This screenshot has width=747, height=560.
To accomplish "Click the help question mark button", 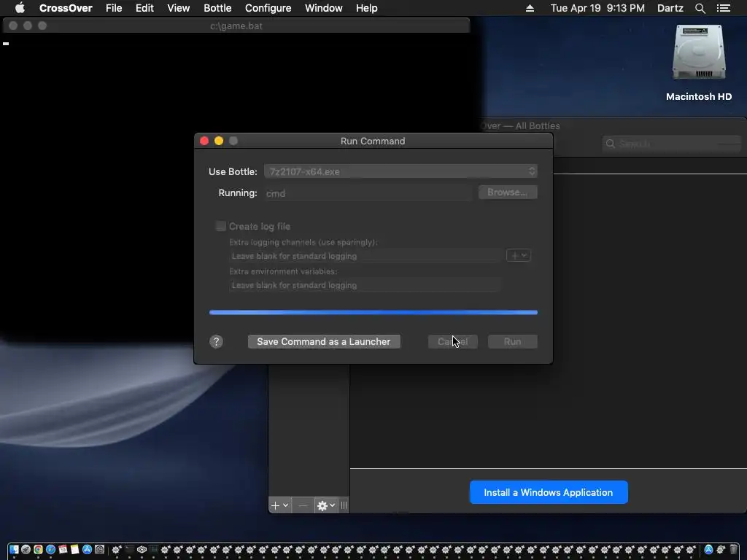I will (216, 341).
